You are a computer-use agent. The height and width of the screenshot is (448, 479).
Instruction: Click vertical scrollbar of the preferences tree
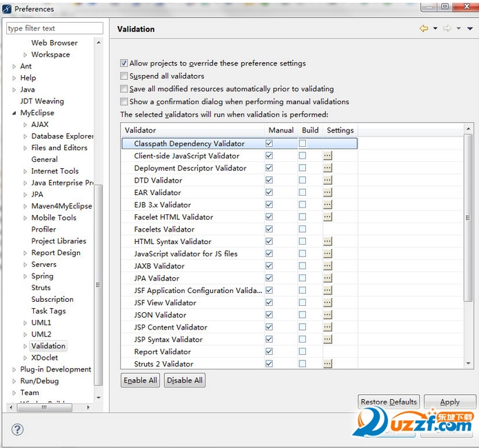98,285
